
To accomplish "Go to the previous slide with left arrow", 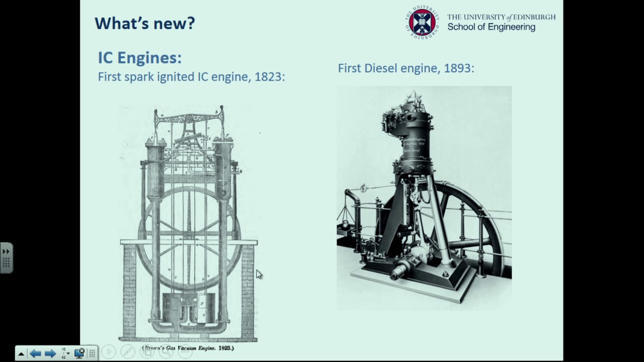I will 35,353.
